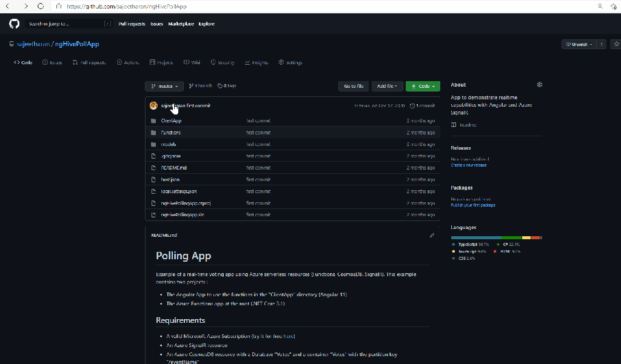Click Issues in the top navigation bar
Image resolution: width=621 pixels, height=364 pixels.
[157, 24]
